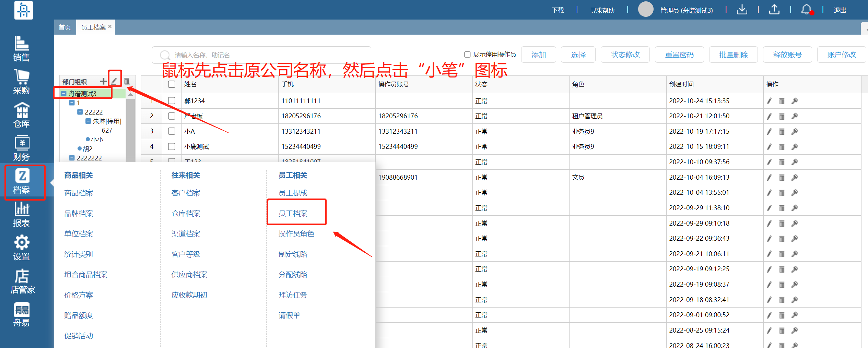Open 商品档案 from the flyout menu
Screen dimensions: 868x348
[x=79, y=193]
